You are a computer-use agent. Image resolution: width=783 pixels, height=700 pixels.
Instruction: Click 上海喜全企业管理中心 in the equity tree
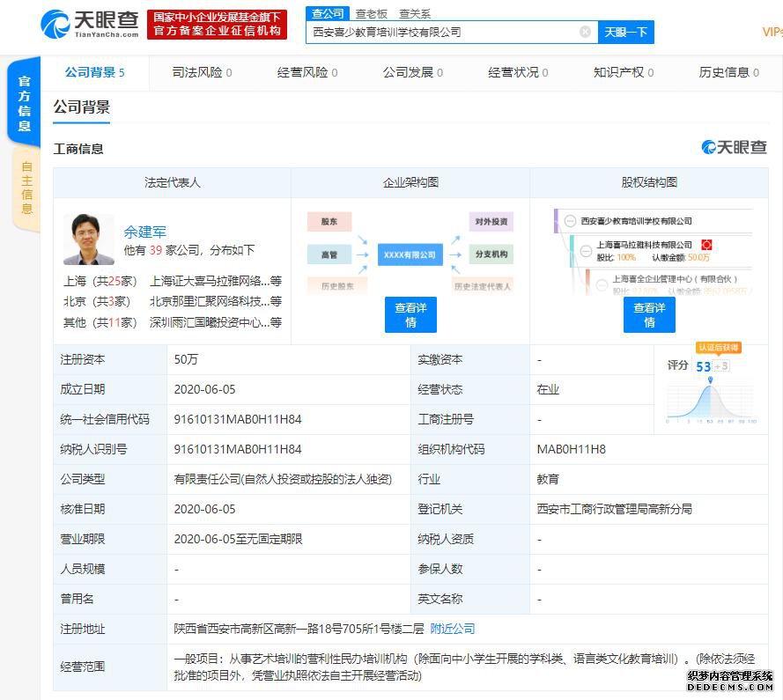point(675,279)
